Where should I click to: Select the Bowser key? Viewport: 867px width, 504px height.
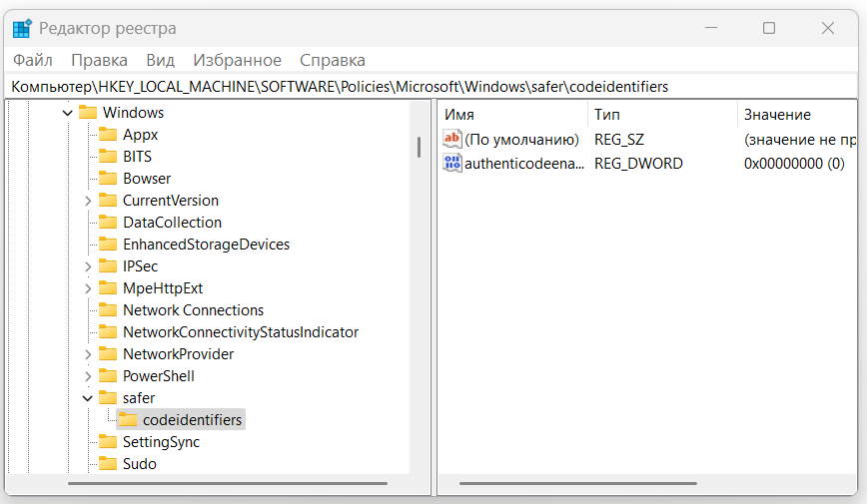pos(147,179)
